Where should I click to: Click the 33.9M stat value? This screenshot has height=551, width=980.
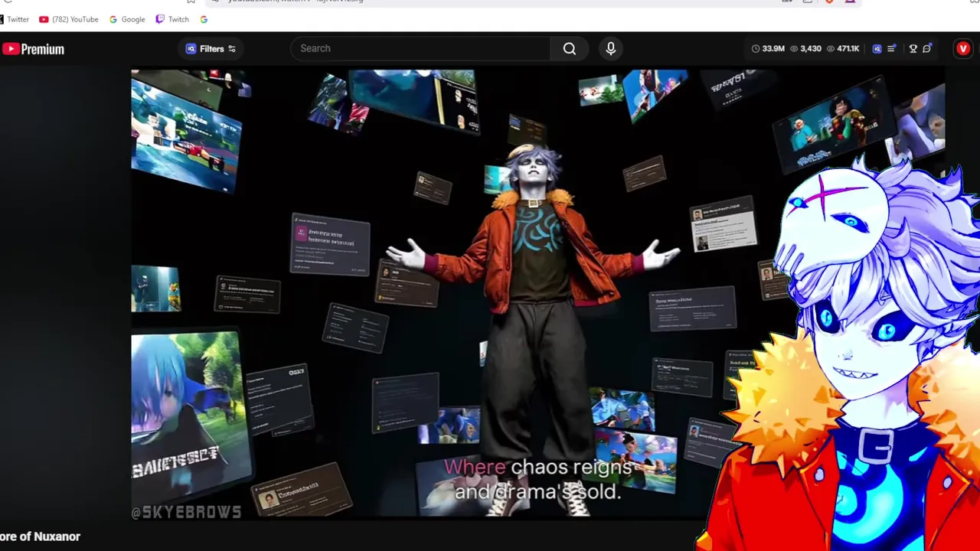(x=773, y=49)
